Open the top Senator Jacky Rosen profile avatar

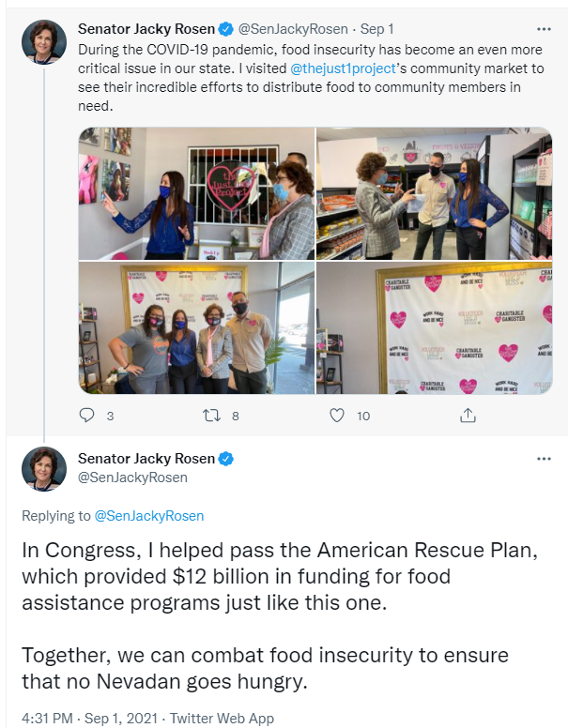44,42
